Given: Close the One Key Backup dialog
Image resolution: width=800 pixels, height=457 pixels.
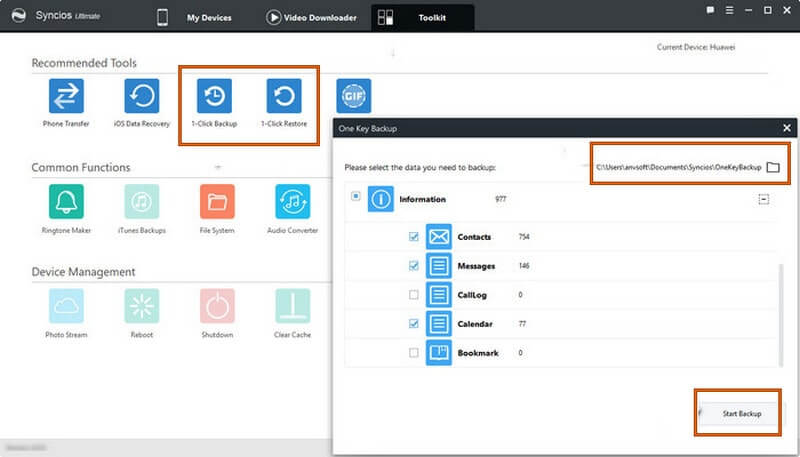Looking at the screenshot, I should 787,129.
